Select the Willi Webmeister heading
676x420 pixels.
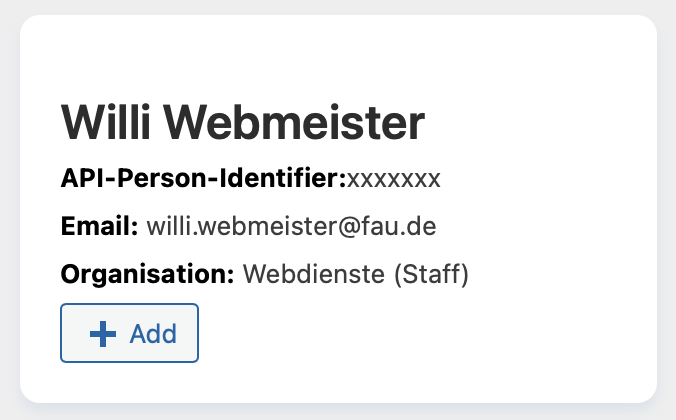point(243,122)
